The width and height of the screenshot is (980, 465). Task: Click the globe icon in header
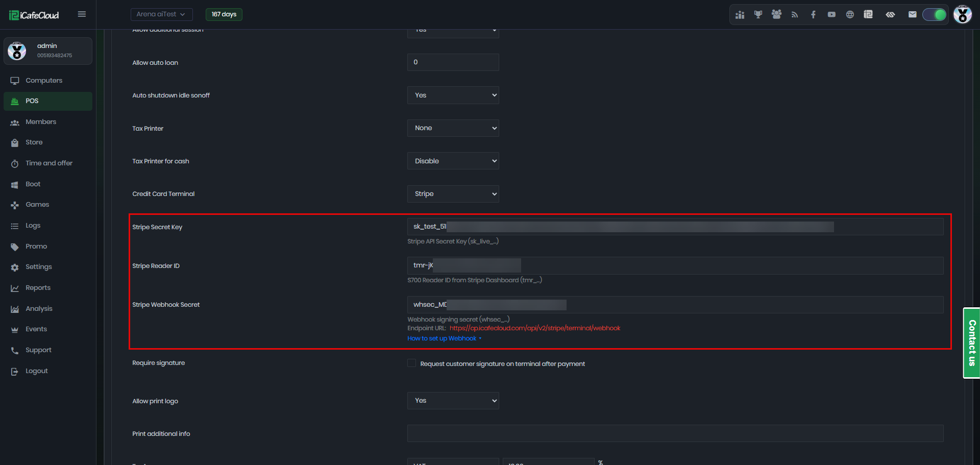click(x=850, y=14)
